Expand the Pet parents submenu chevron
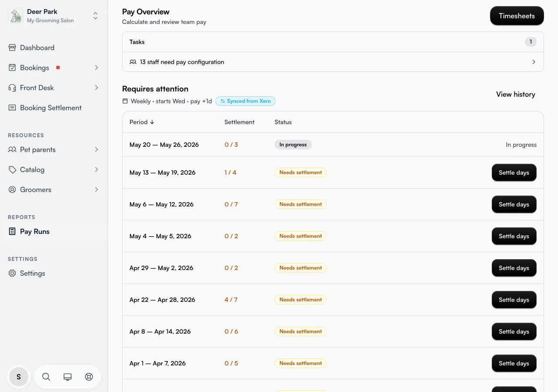The image size is (558, 392). pos(96,150)
